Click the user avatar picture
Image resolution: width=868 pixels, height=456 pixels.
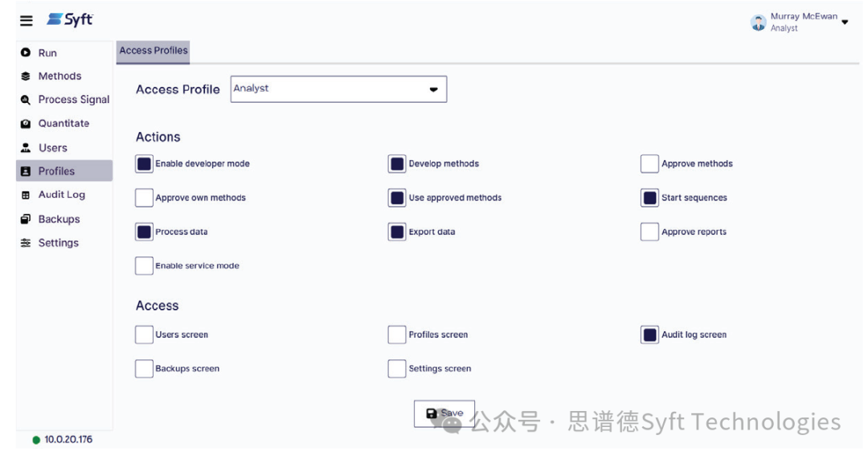[758, 23]
